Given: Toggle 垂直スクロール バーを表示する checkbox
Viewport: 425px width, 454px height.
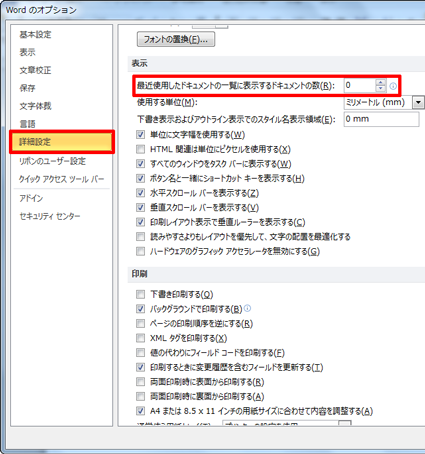Looking at the screenshot, I should click(x=140, y=207).
